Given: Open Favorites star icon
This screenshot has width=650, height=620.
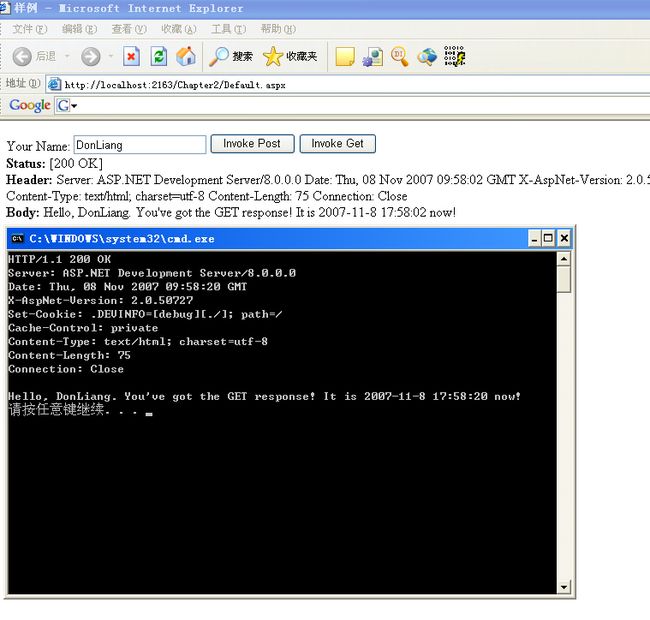Looking at the screenshot, I should pyautogui.click(x=272, y=56).
